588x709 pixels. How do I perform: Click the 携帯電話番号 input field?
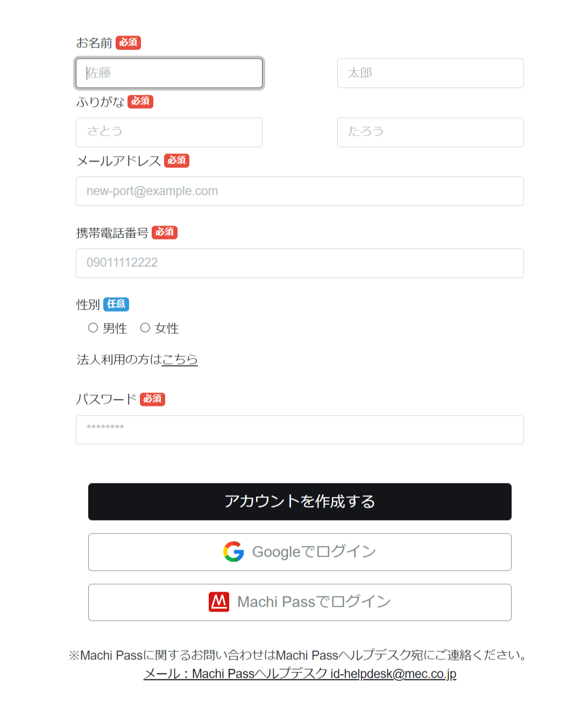(x=300, y=263)
